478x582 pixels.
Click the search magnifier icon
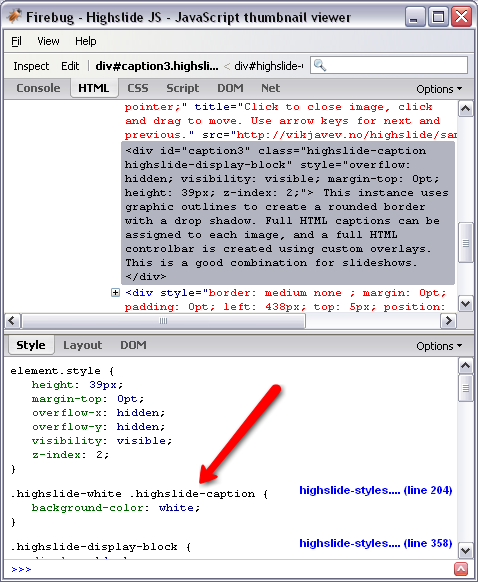pyautogui.click(x=320, y=65)
